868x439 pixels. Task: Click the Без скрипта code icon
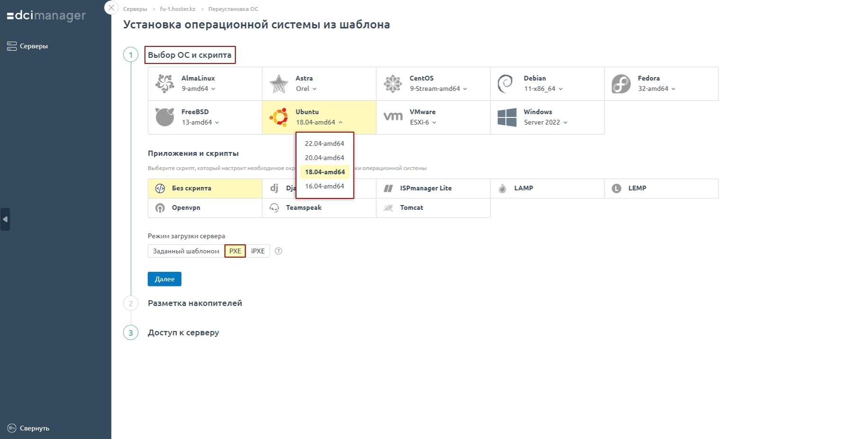(160, 188)
